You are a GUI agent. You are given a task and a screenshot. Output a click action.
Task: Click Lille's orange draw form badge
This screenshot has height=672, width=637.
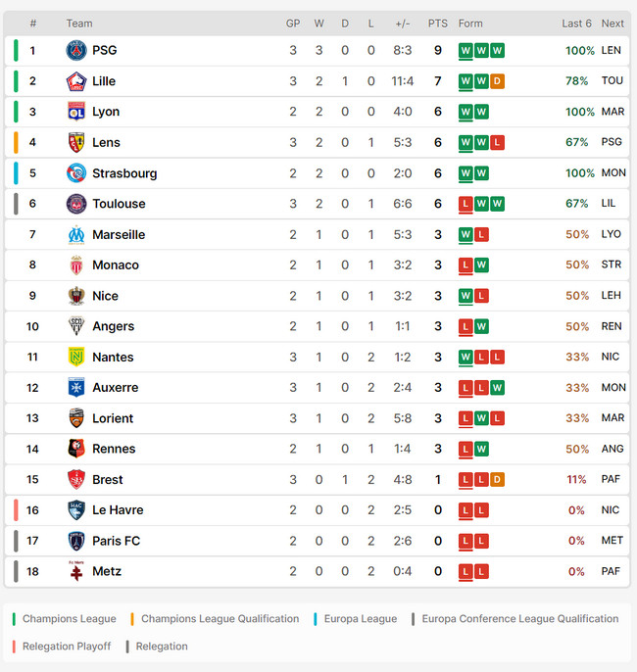[x=497, y=81]
